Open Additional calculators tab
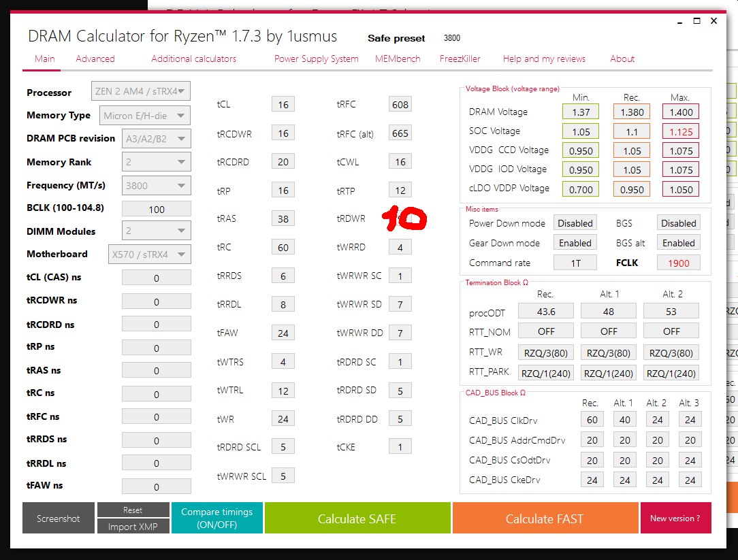 pos(193,59)
